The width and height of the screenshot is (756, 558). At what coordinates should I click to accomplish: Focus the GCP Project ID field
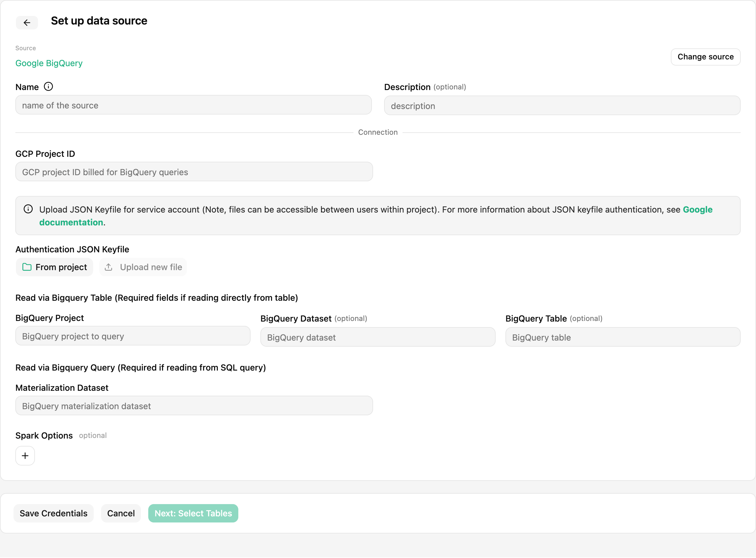click(x=194, y=172)
